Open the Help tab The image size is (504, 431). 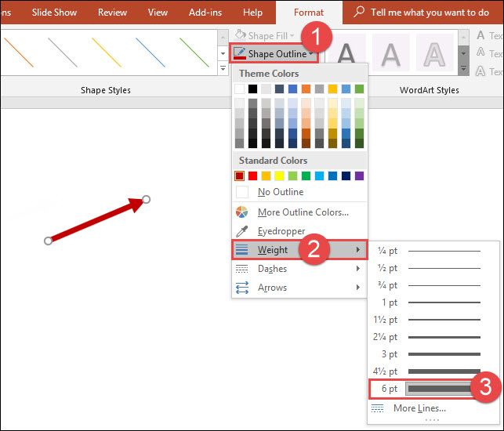tap(252, 13)
